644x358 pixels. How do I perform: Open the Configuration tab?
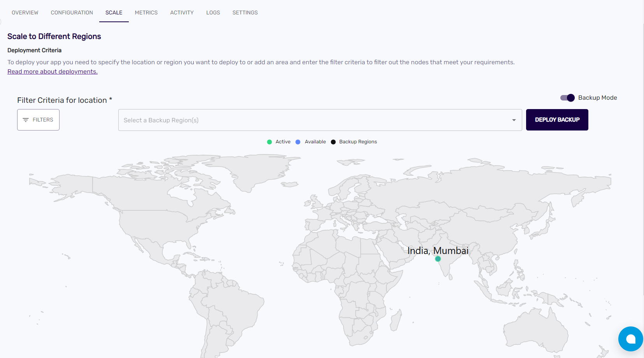coord(72,12)
